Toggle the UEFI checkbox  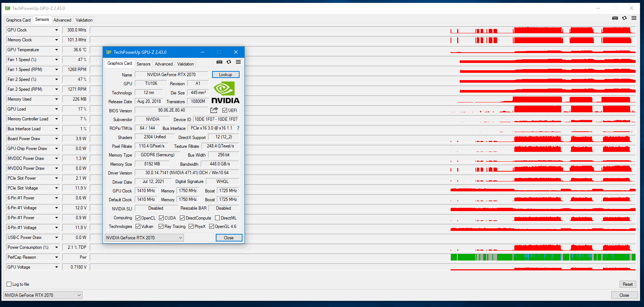click(x=225, y=110)
